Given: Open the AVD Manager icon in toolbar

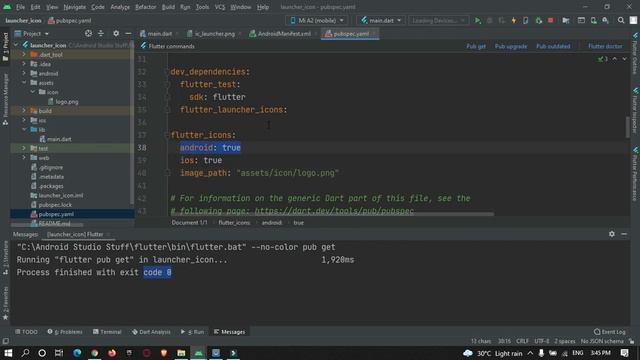Looking at the screenshot, I should point(593,20).
